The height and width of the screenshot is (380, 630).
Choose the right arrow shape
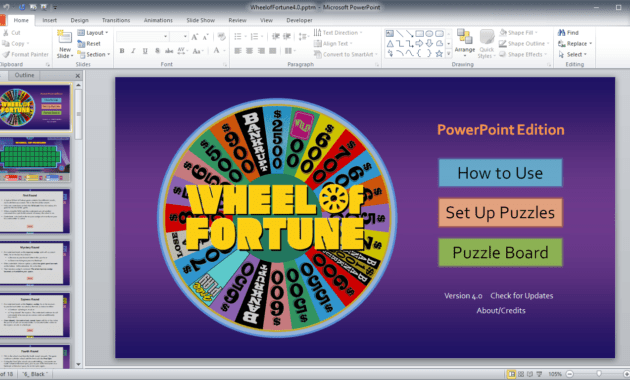tap(419, 43)
